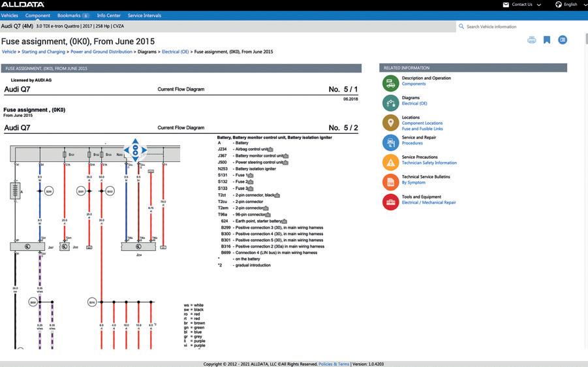Open the camera icon beside Battery monitor control unit

(x=286, y=155)
